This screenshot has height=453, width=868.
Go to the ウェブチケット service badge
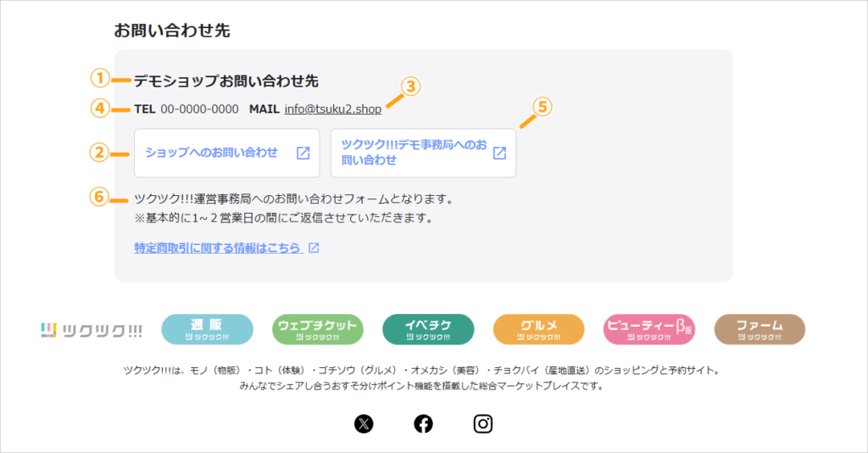click(318, 330)
